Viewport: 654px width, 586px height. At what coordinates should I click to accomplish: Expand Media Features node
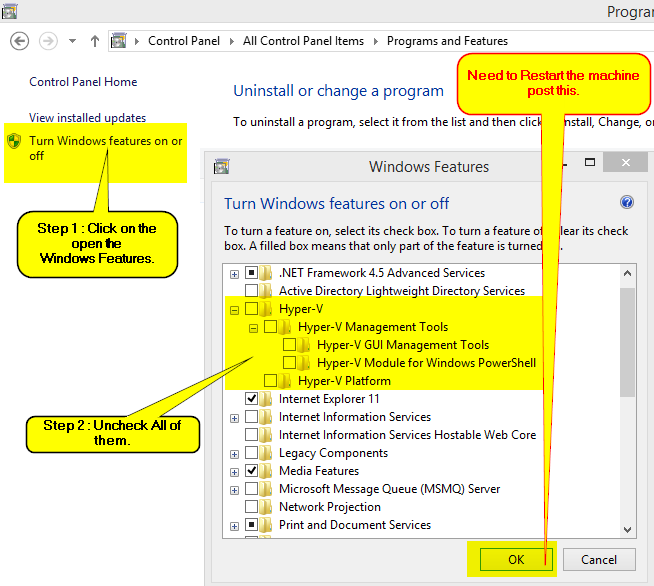click(x=234, y=472)
